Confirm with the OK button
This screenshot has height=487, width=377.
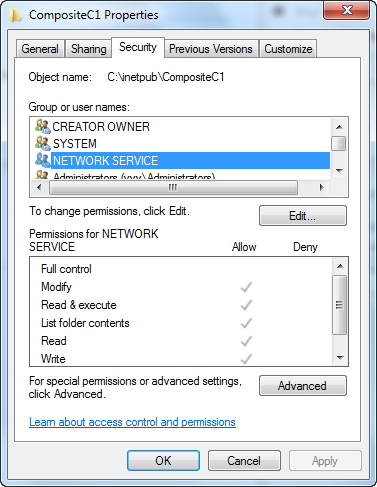[163, 461]
